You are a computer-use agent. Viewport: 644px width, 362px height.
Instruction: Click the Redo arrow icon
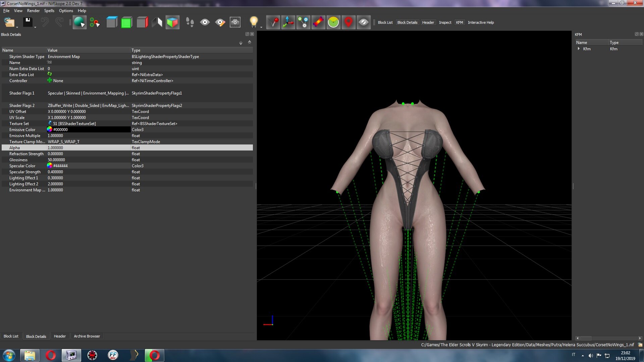[59, 22]
